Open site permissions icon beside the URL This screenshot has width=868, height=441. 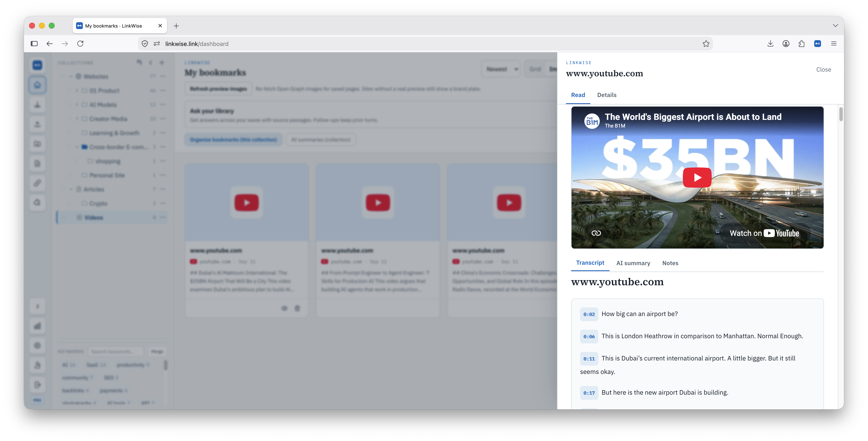[157, 44]
